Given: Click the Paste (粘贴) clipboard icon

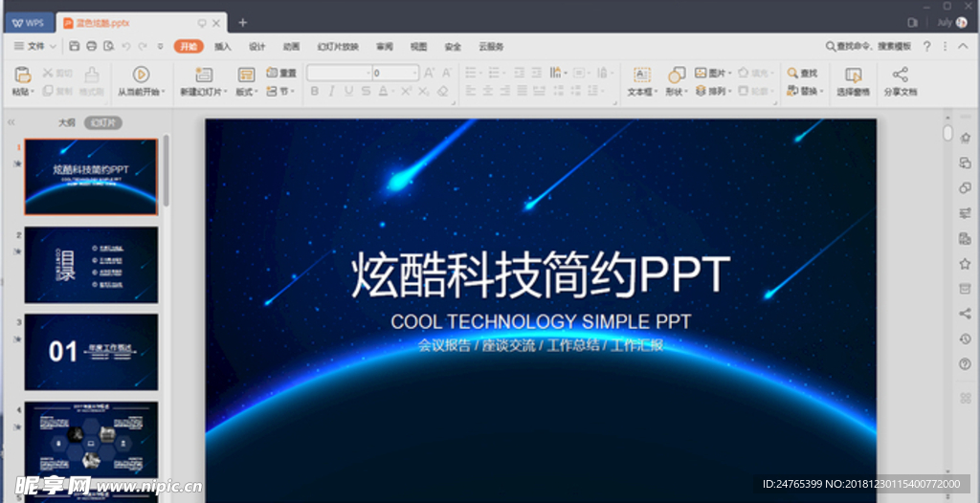Looking at the screenshot, I should click(21, 75).
